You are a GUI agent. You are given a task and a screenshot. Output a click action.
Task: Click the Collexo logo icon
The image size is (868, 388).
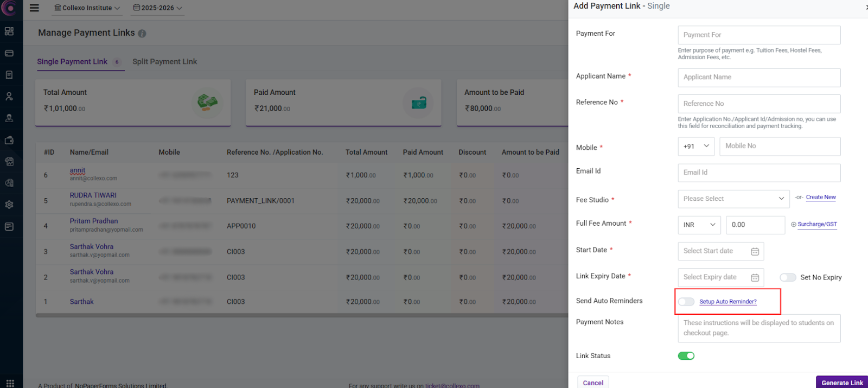[9, 8]
